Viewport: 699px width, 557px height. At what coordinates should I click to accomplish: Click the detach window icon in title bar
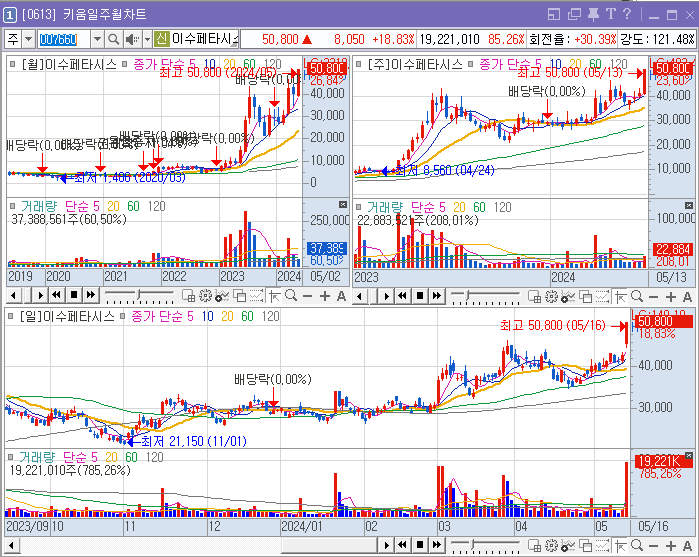[574, 14]
